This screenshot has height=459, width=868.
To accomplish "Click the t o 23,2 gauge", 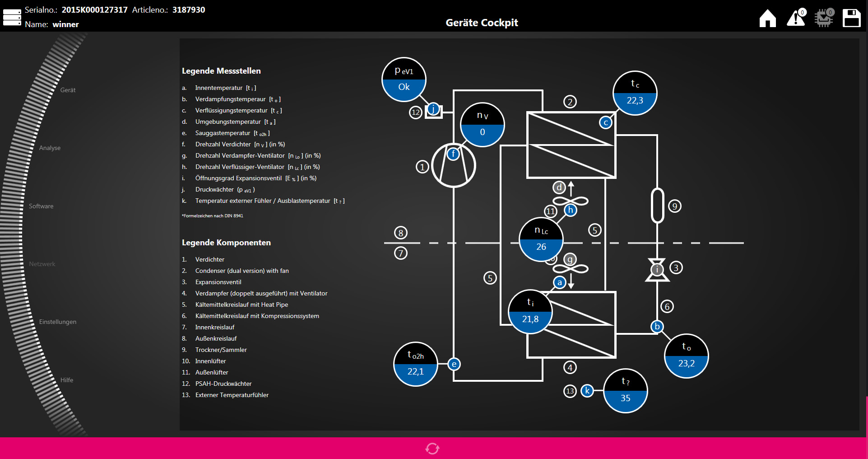I will (x=687, y=356).
